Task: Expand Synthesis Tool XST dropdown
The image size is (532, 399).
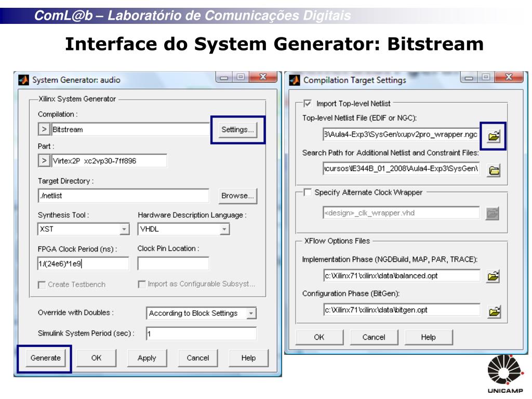Action: (x=125, y=229)
